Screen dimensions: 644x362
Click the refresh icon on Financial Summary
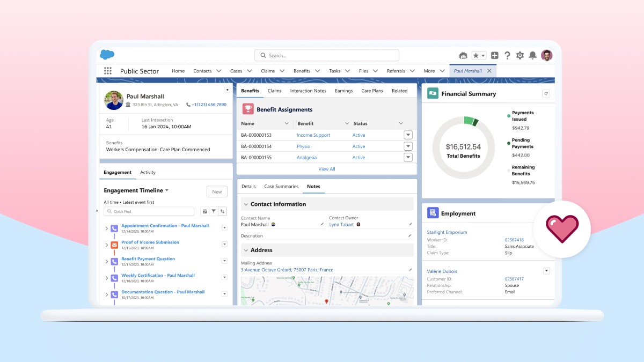point(546,93)
